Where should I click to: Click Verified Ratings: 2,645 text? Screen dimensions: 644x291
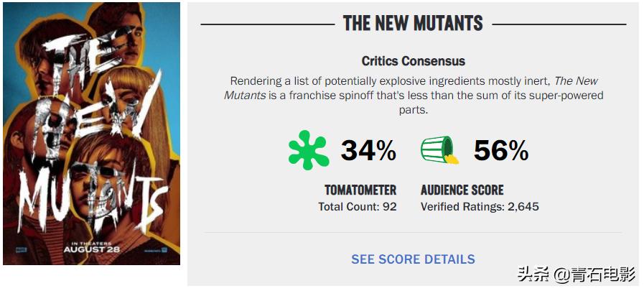[x=479, y=207]
